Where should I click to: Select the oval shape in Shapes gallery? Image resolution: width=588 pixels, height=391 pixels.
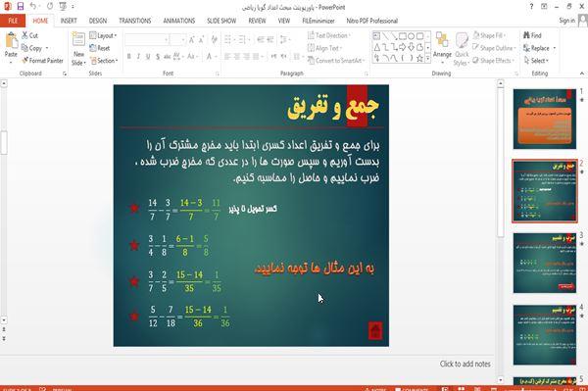click(411, 36)
